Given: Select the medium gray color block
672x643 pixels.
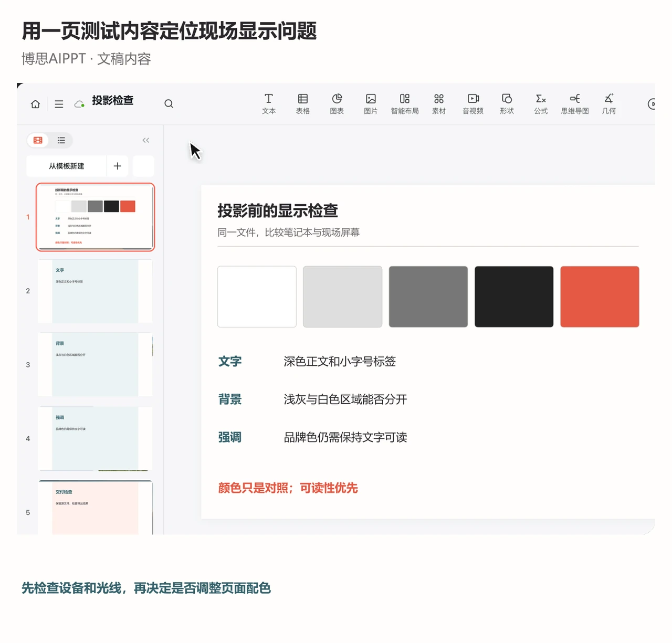Looking at the screenshot, I should tap(428, 297).
